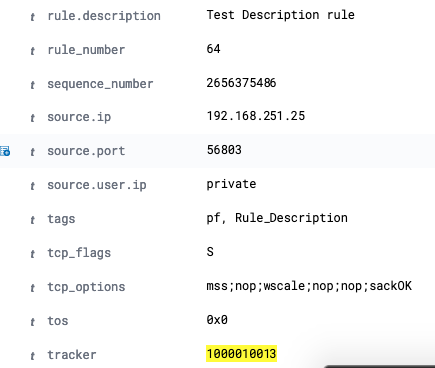This screenshot has width=435, height=368.
Task: Select the tags field name
Action: [x=61, y=219]
